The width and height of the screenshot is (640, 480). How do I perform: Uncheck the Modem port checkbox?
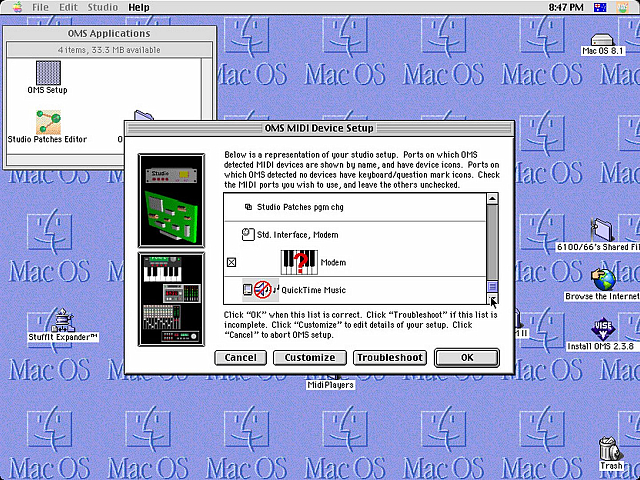[231, 262]
